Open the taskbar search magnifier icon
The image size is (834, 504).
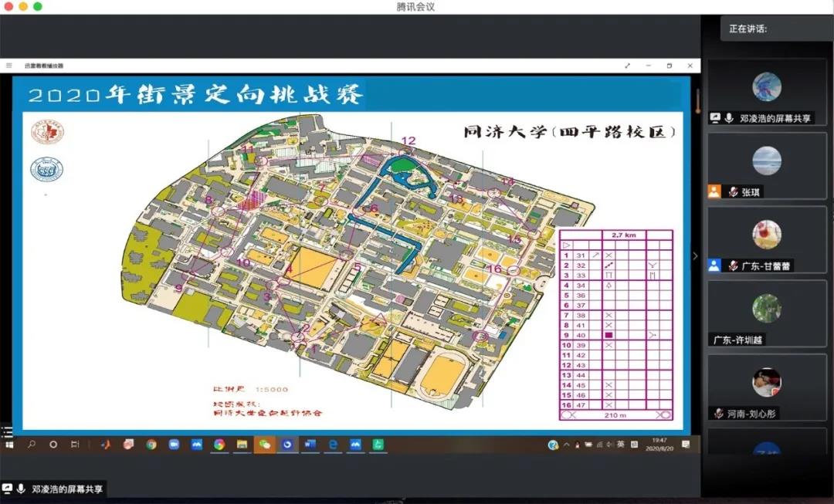(32, 445)
